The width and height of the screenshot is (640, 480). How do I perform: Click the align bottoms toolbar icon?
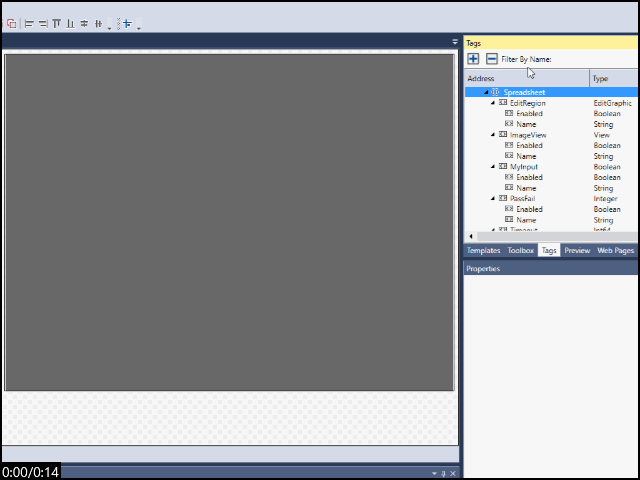point(70,23)
